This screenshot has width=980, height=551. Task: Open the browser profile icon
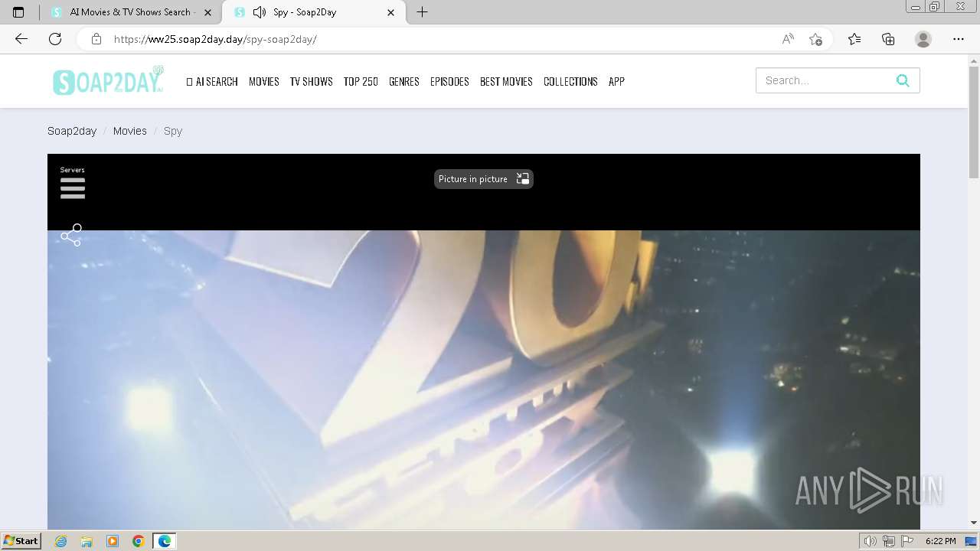[923, 39]
